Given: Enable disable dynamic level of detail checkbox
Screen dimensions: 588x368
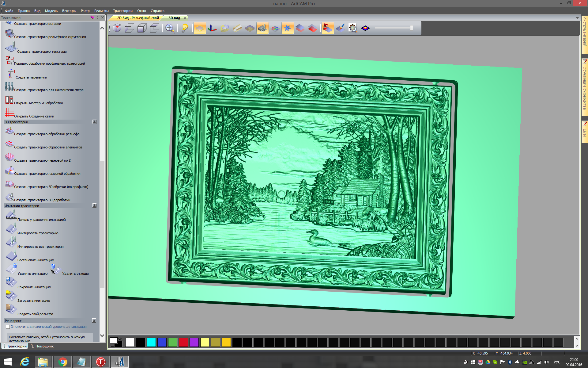Looking at the screenshot, I should (8, 327).
